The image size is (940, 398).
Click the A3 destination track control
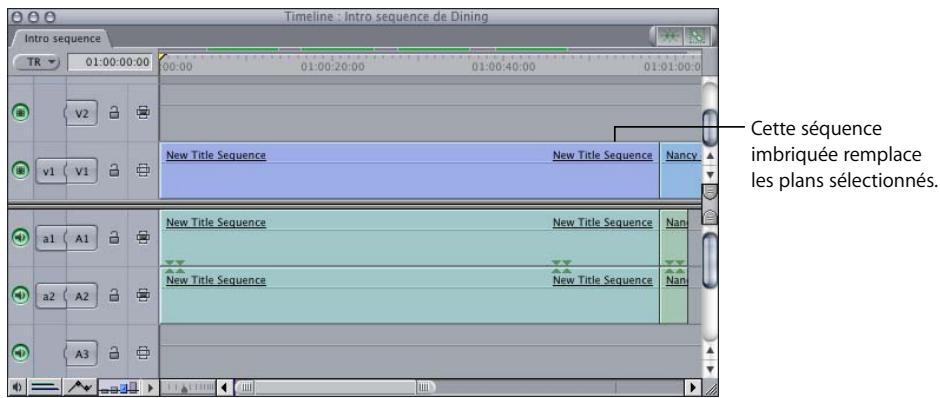point(81,354)
